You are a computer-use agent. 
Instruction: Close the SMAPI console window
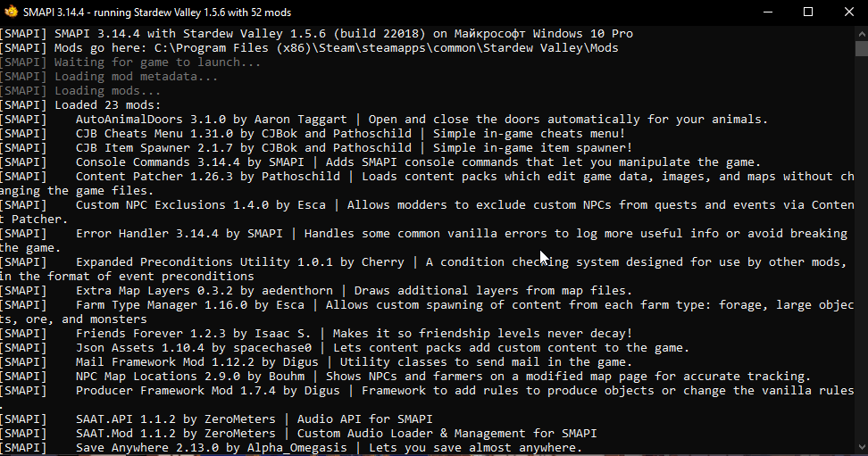(848, 12)
